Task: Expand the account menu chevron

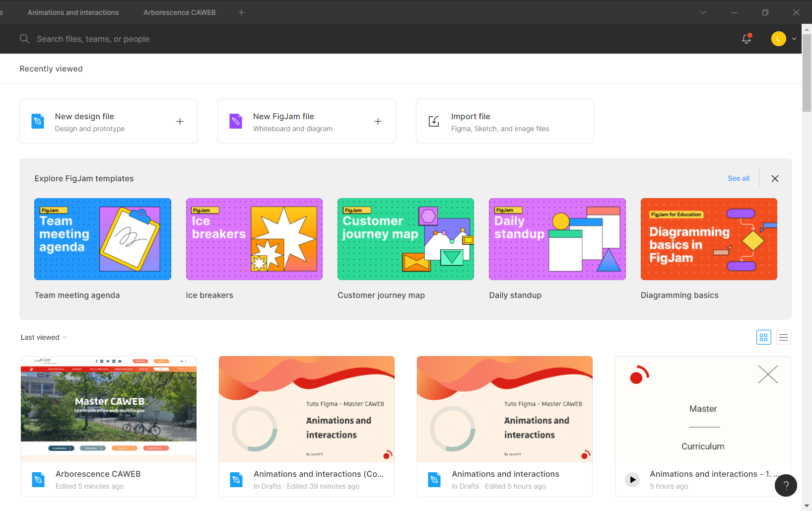Action: pyautogui.click(x=794, y=39)
